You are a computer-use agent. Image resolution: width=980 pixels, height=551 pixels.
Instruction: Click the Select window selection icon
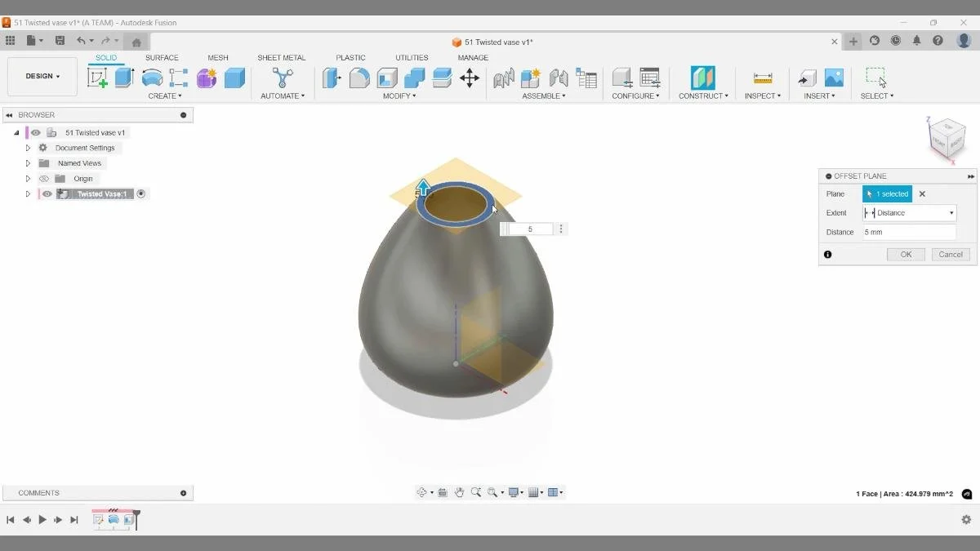pyautogui.click(x=876, y=78)
